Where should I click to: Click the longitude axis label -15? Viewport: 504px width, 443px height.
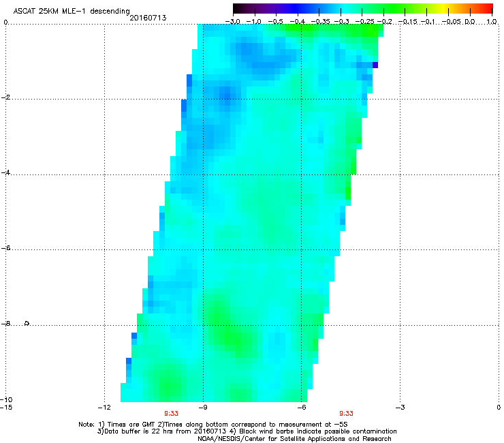pos(6,408)
